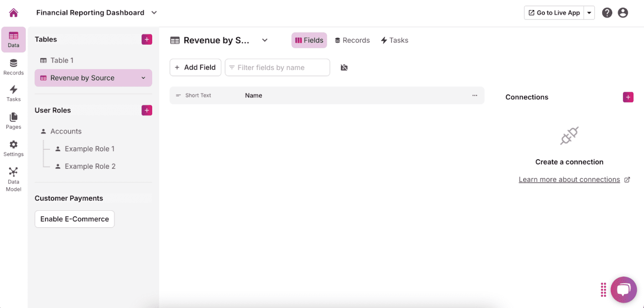Click the Enable E-Commerce button
This screenshot has height=308, width=644.
pyautogui.click(x=74, y=219)
